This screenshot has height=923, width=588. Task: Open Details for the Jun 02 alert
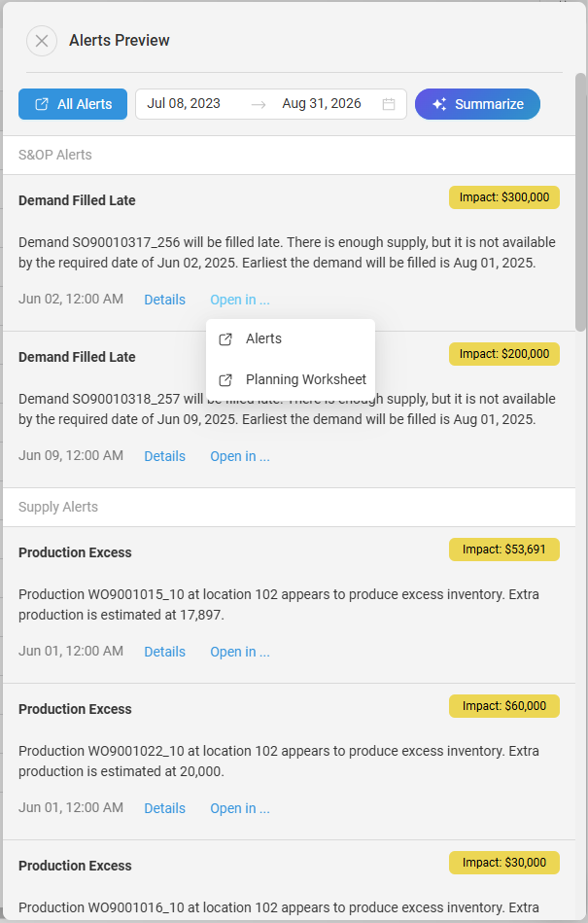(x=164, y=300)
